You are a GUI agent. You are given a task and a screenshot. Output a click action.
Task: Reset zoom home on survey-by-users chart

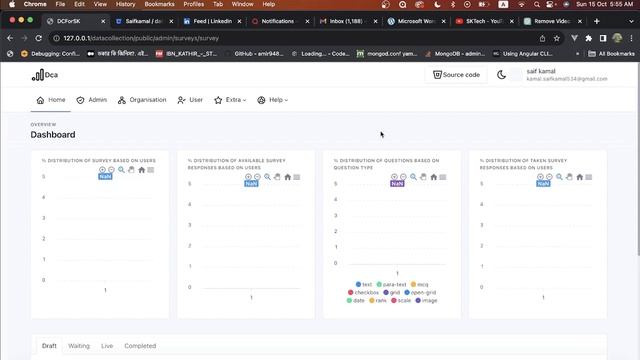coord(141,170)
